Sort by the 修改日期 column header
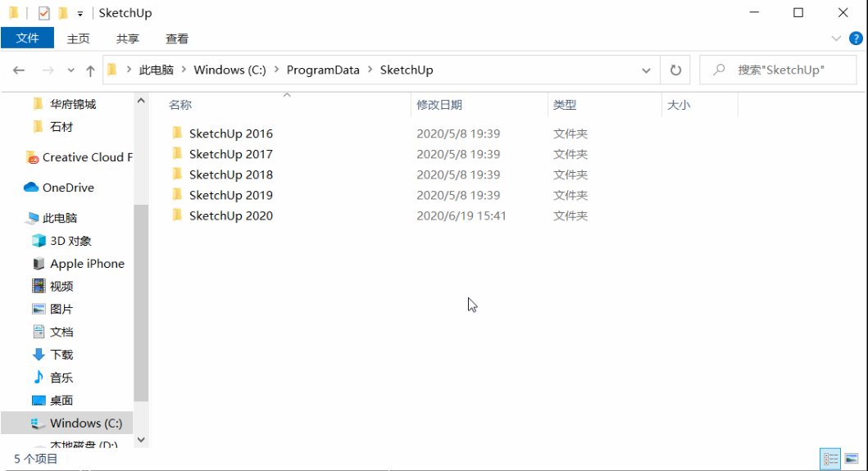Image resolution: width=868 pixels, height=471 pixels. pyautogui.click(x=439, y=105)
